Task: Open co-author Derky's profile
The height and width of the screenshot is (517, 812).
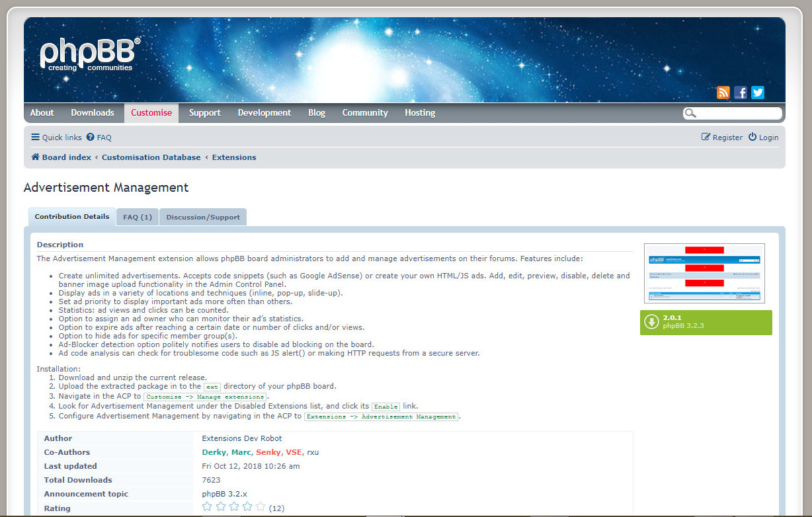Action: coord(214,452)
